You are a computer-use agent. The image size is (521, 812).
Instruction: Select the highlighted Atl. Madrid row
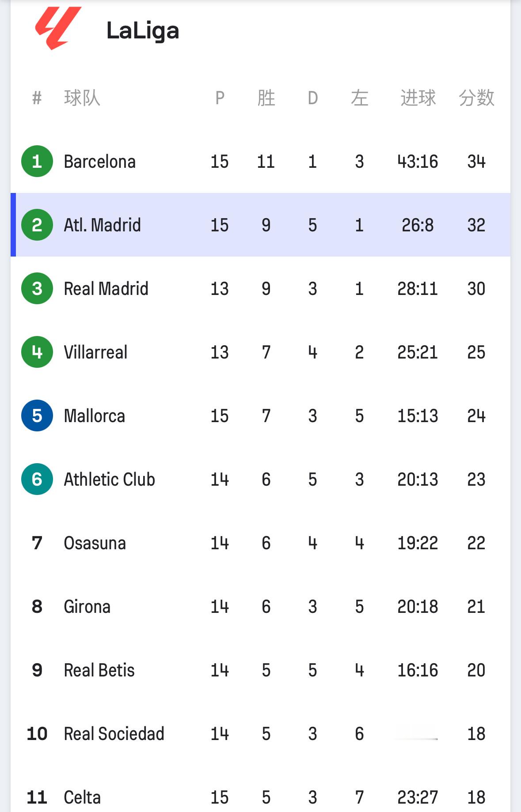(x=261, y=225)
